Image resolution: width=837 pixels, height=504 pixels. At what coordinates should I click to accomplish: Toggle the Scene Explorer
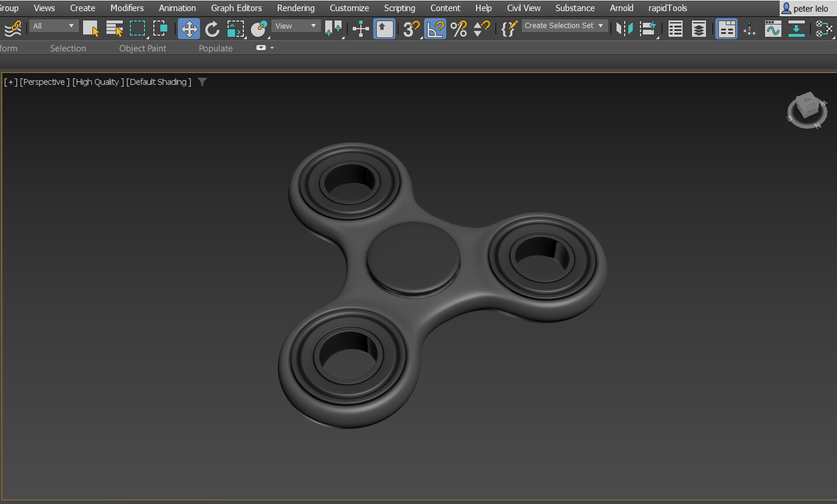(x=675, y=28)
